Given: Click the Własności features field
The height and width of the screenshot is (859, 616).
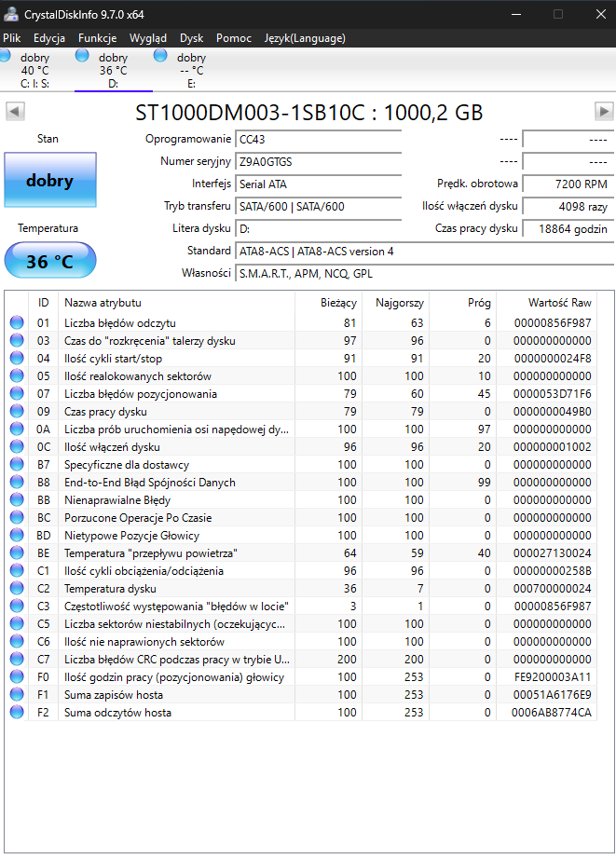Looking at the screenshot, I should coord(425,274).
